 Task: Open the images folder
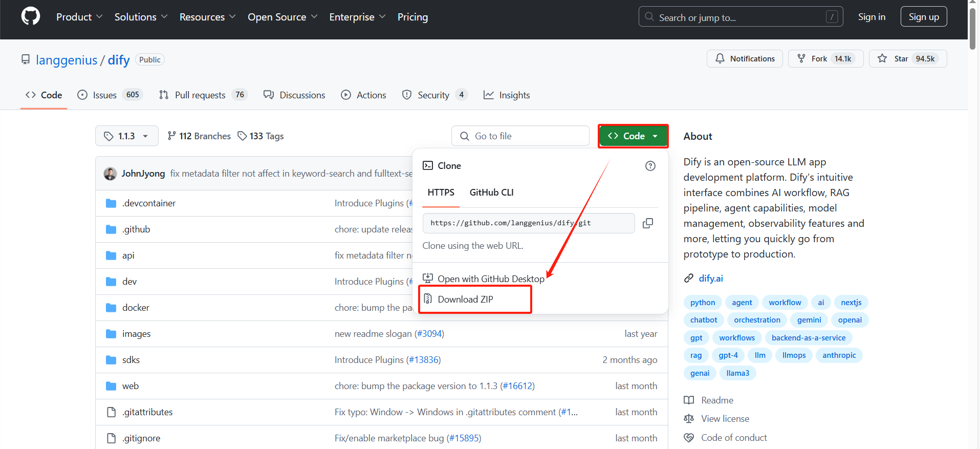(136, 334)
